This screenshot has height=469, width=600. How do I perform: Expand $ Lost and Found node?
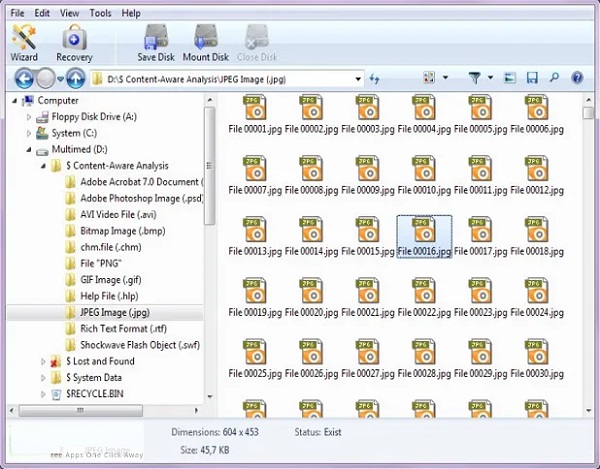tap(43, 361)
